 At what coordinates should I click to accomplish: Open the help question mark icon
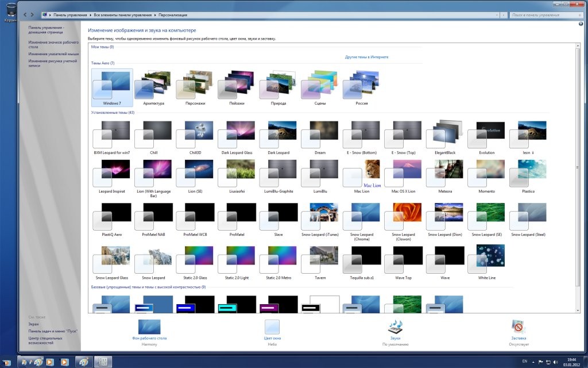point(581,24)
